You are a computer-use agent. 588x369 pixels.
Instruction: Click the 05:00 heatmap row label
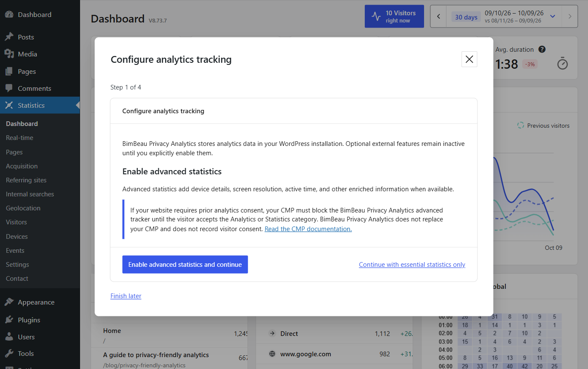(446, 358)
